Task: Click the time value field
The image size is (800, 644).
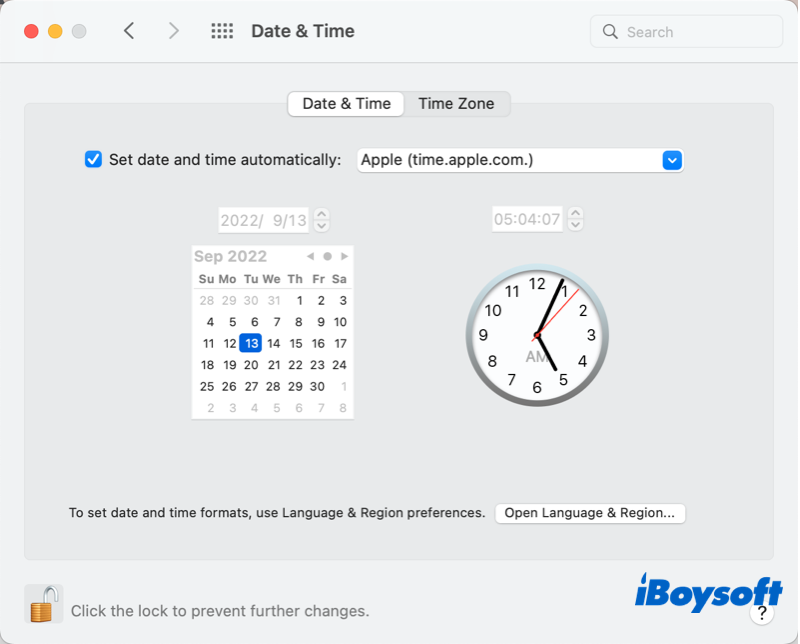Action: click(x=527, y=219)
